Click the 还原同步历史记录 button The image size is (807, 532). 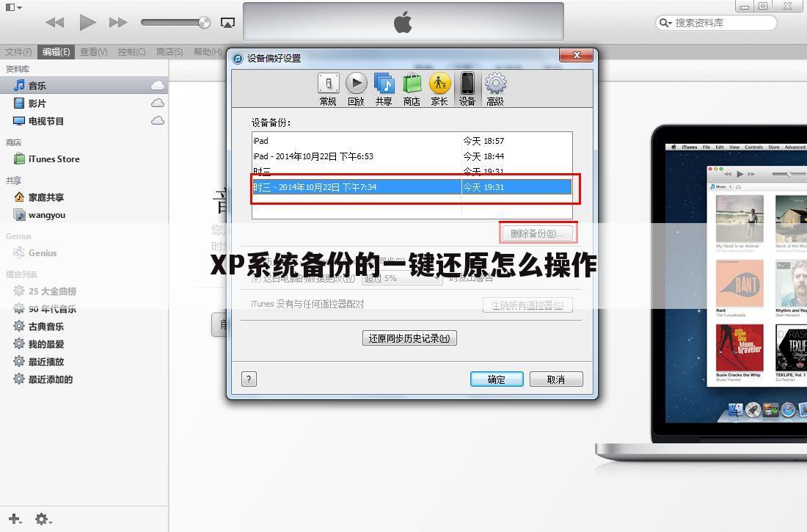[409, 338]
